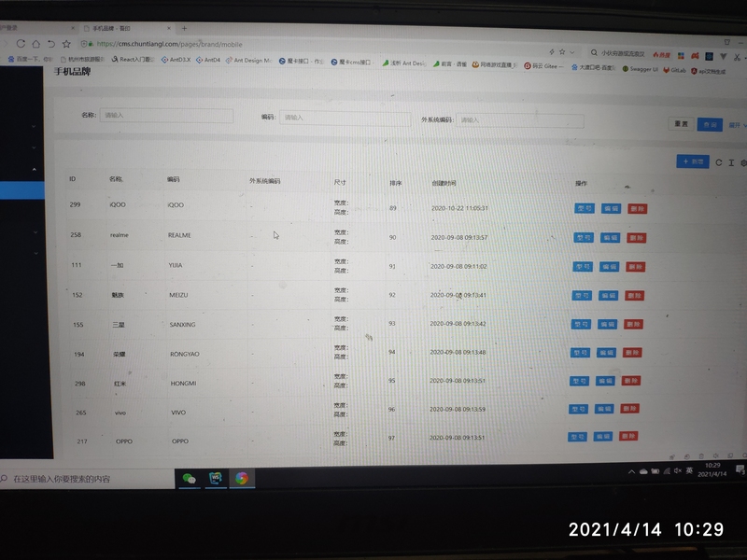Click the table density (row height) icon

[x=731, y=162]
